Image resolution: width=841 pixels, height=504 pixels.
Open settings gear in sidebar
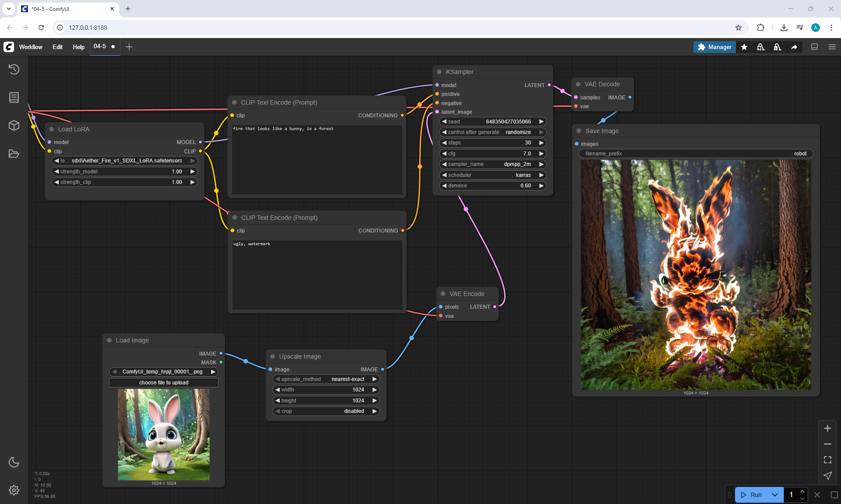14,490
